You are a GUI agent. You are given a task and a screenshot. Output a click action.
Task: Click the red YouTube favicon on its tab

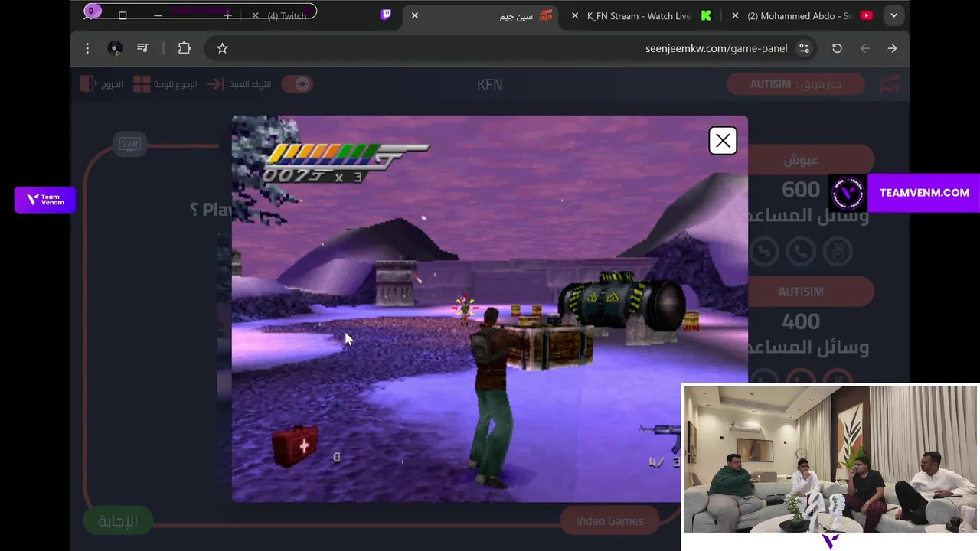pyautogui.click(x=867, y=15)
